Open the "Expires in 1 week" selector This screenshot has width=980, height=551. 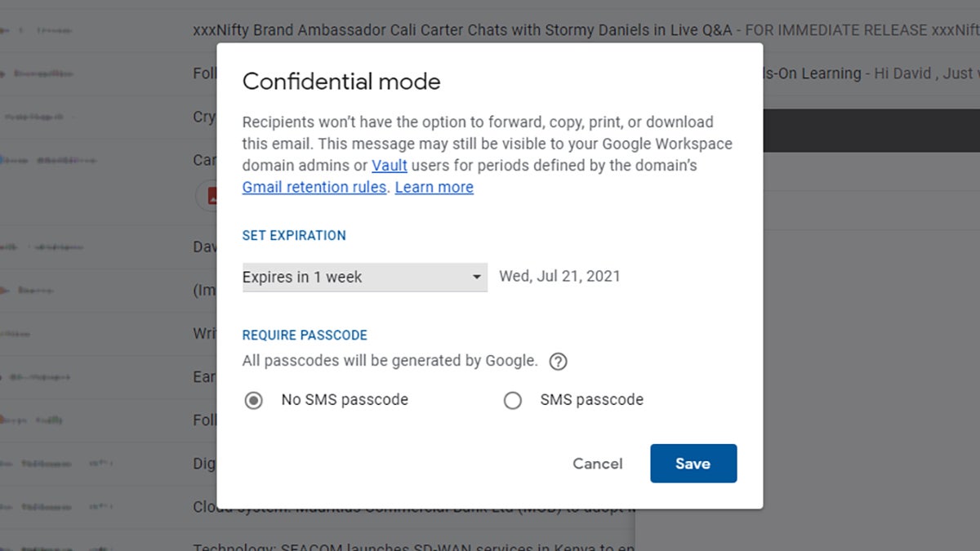tap(363, 278)
